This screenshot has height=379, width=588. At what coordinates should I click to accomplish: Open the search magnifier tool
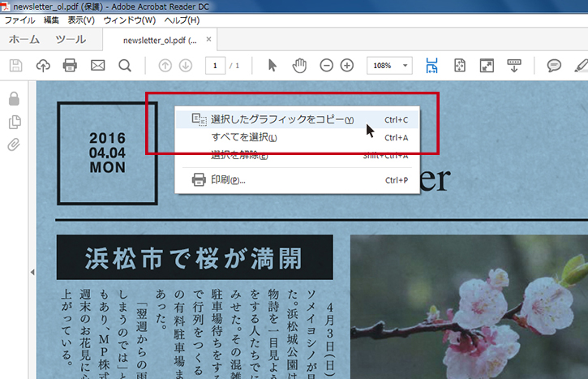[x=125, y=65]
